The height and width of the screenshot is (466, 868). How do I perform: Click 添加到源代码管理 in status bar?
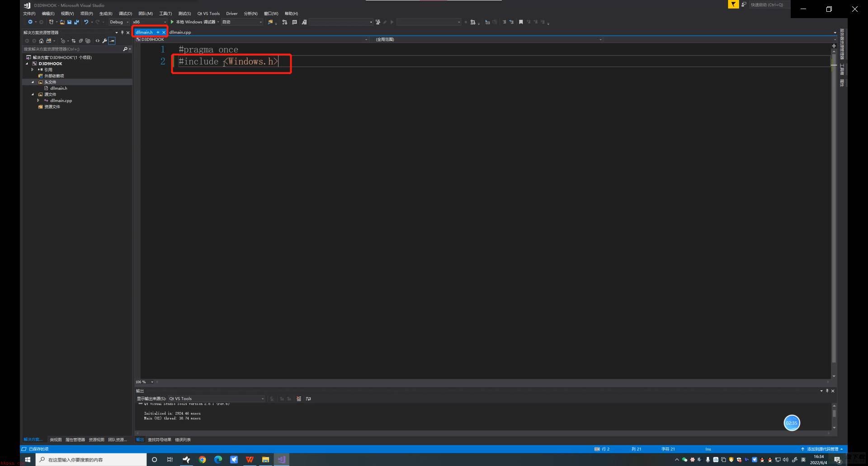[822, 449]
